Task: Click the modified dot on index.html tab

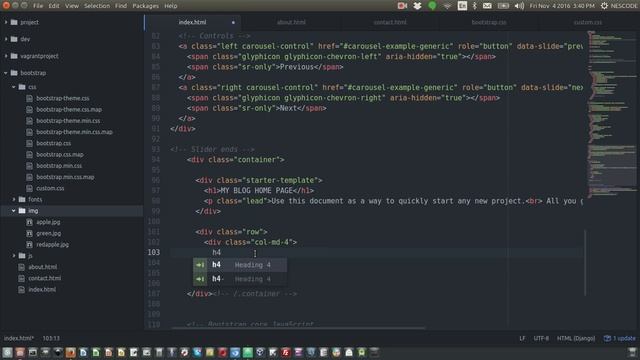Action: (x=233, y=22)
